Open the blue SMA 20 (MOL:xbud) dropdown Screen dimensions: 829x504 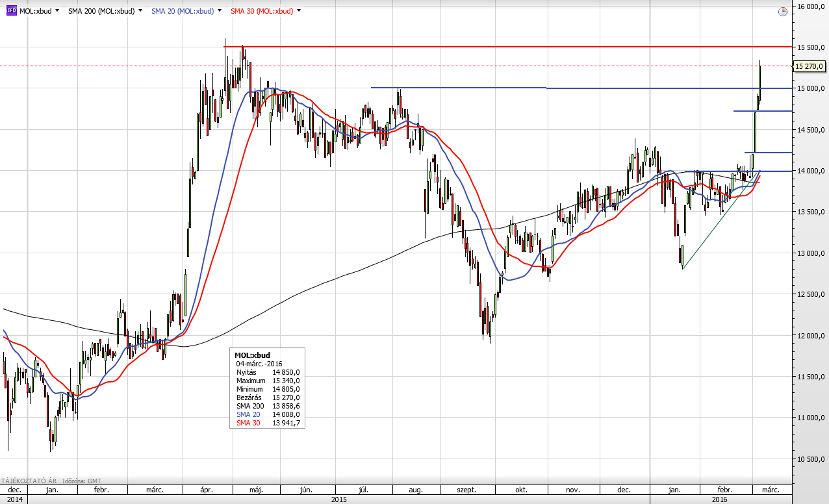coord(220,12)
